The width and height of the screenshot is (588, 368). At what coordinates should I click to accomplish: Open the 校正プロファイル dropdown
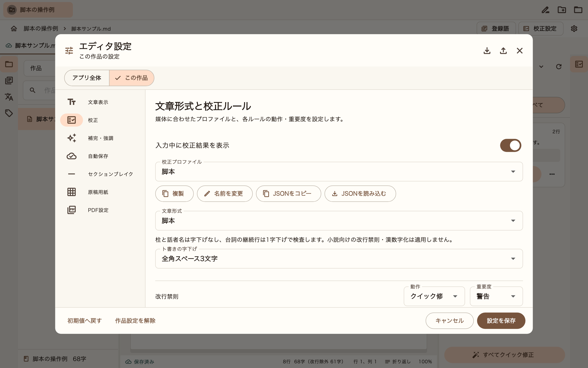click(339, 172)
